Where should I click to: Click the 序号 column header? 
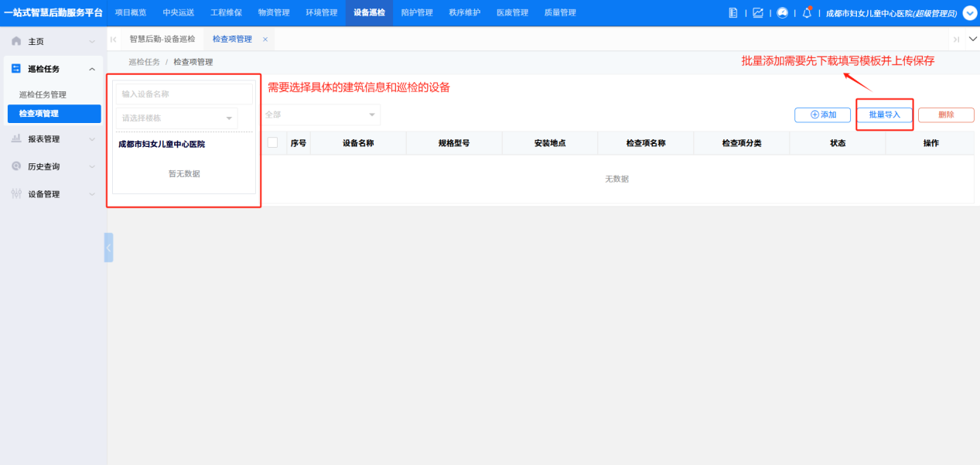[298, 143]
